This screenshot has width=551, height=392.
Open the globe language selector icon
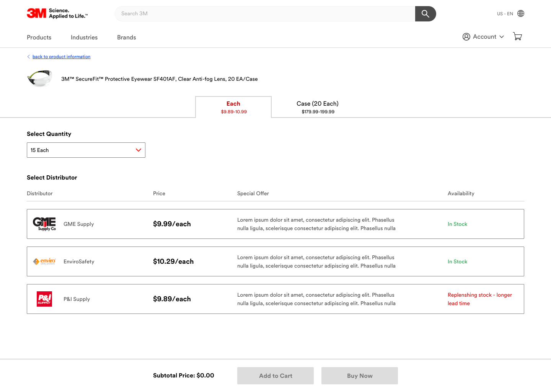(521, 13)
